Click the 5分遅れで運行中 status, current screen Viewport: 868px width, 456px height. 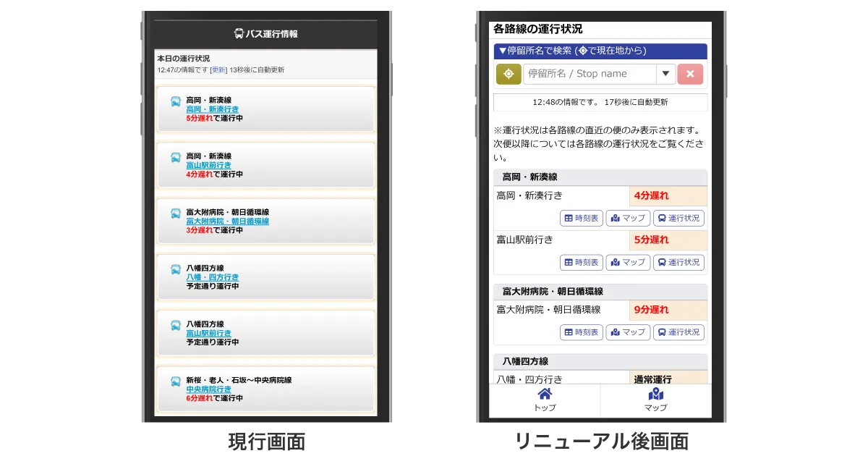[214, 118]
